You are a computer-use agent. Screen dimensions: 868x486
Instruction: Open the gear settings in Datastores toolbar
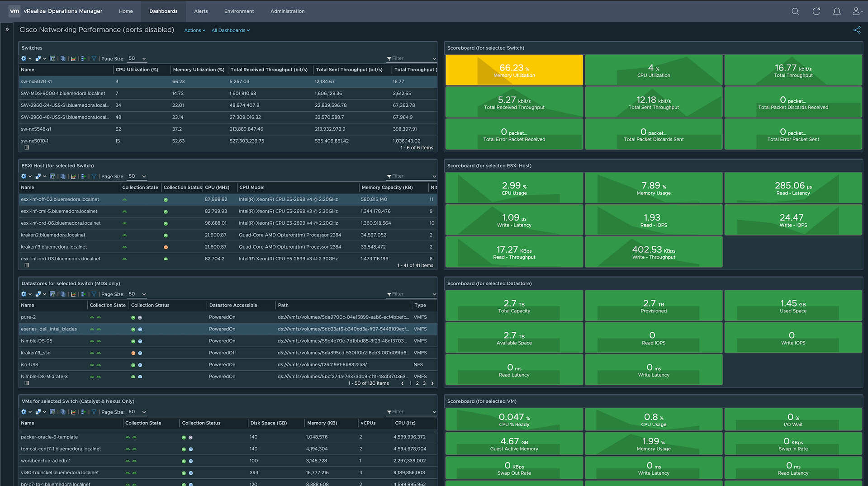(24, 294)
